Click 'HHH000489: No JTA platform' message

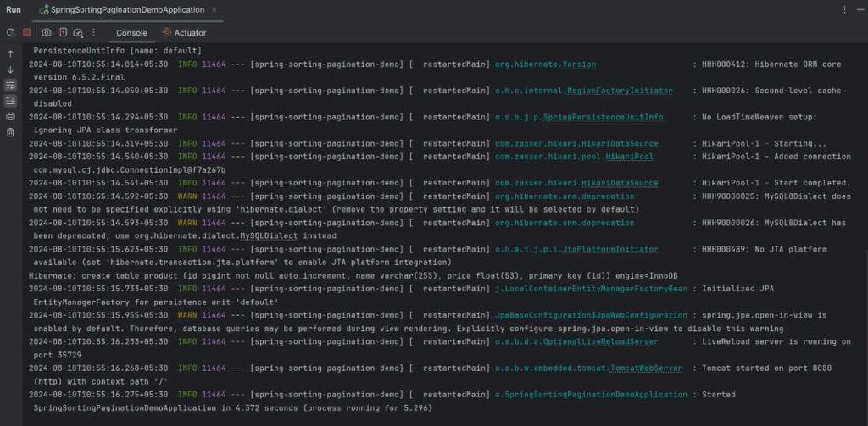click(x=765, y=250)
